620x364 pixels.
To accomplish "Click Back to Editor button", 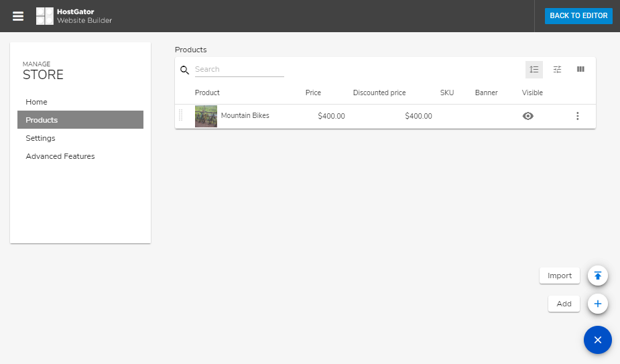I will click(578, 16).
